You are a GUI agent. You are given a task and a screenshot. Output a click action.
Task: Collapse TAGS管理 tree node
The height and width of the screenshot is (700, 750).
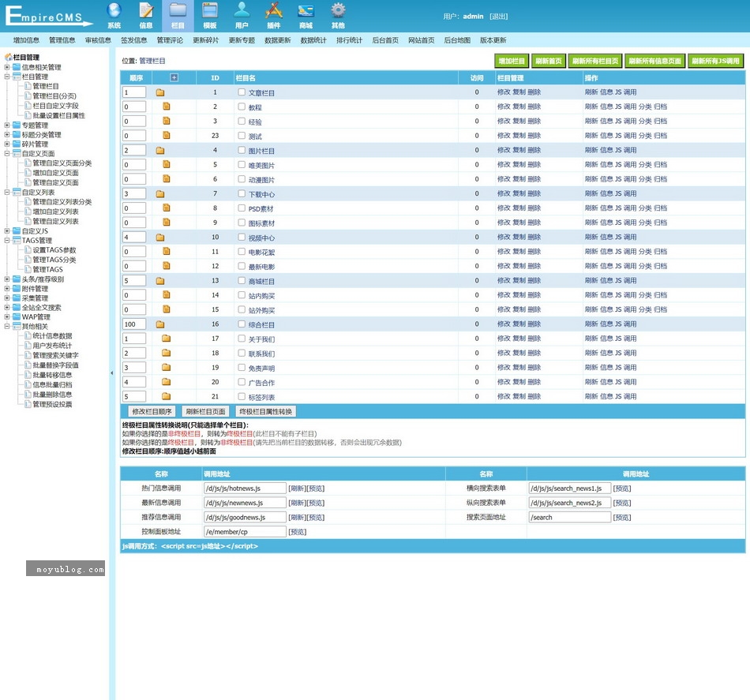7,240
